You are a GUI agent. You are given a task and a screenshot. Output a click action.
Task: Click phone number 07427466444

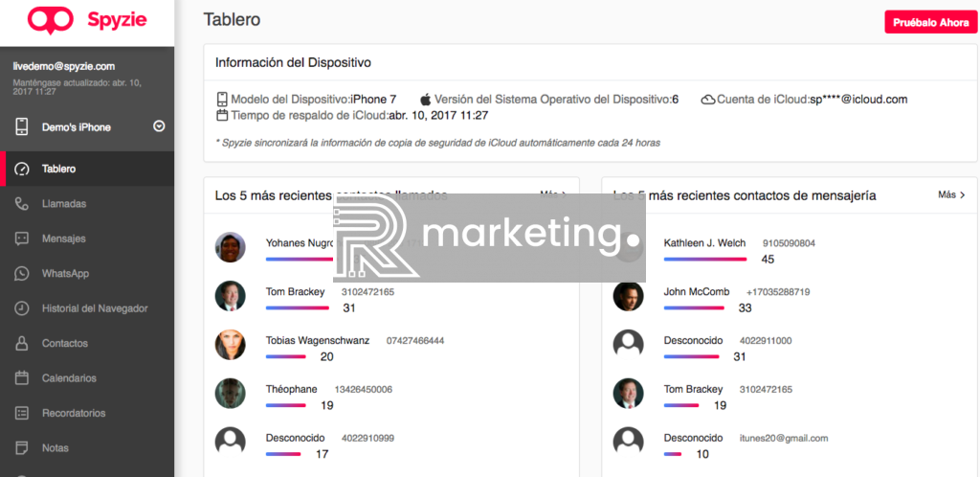[x=415, y=341]
